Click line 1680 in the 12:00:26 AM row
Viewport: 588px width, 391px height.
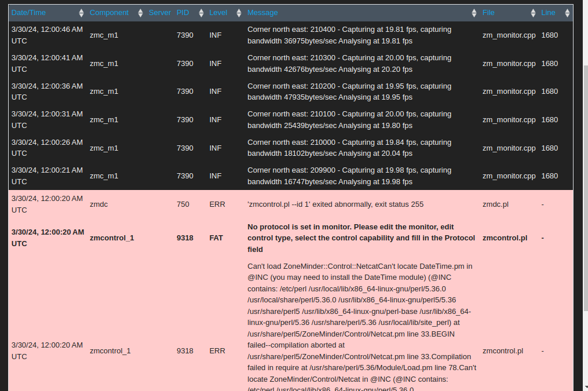(549, 148)
